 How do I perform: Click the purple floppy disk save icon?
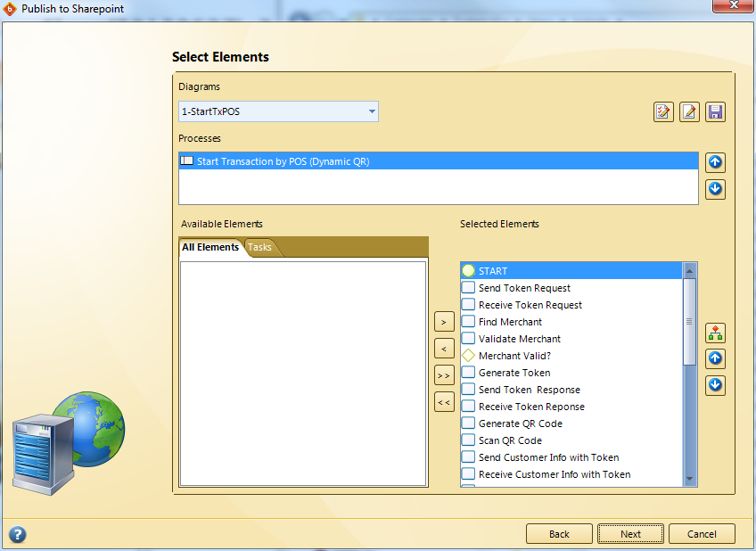pyautogui.click(x=715, y=111)
